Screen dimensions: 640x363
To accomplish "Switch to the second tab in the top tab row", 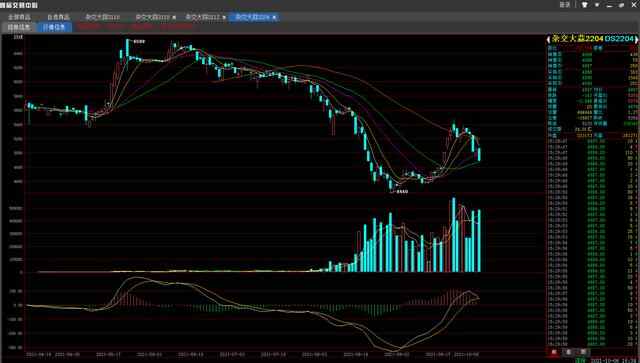I will (58, 17).
